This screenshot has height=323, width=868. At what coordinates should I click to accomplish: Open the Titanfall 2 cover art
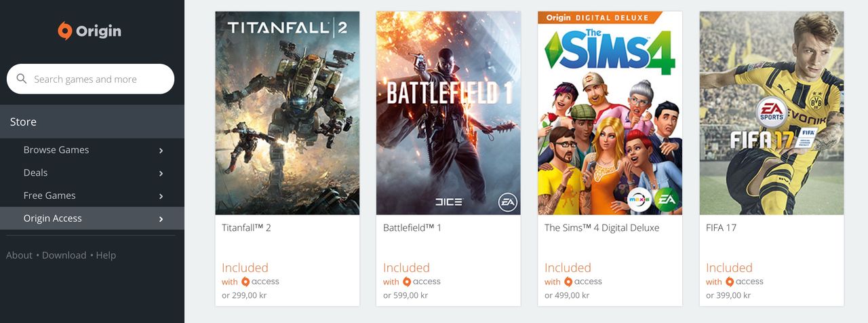pos(288,113)
